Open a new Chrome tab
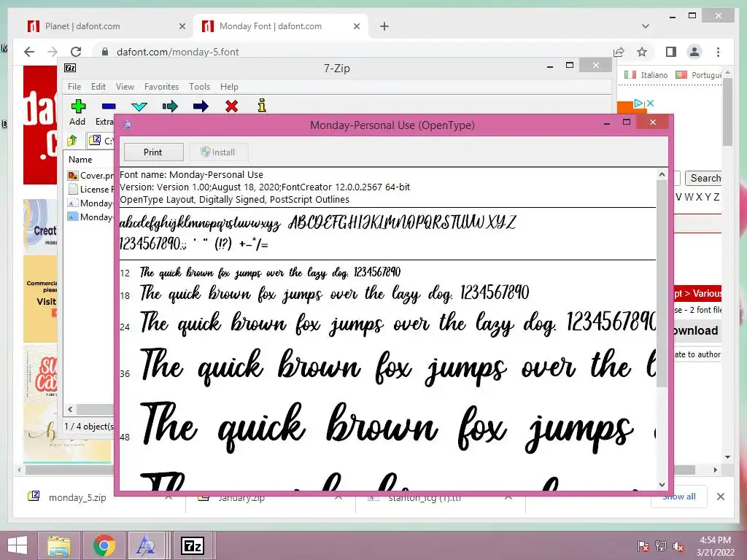 [x=384, y=27]
